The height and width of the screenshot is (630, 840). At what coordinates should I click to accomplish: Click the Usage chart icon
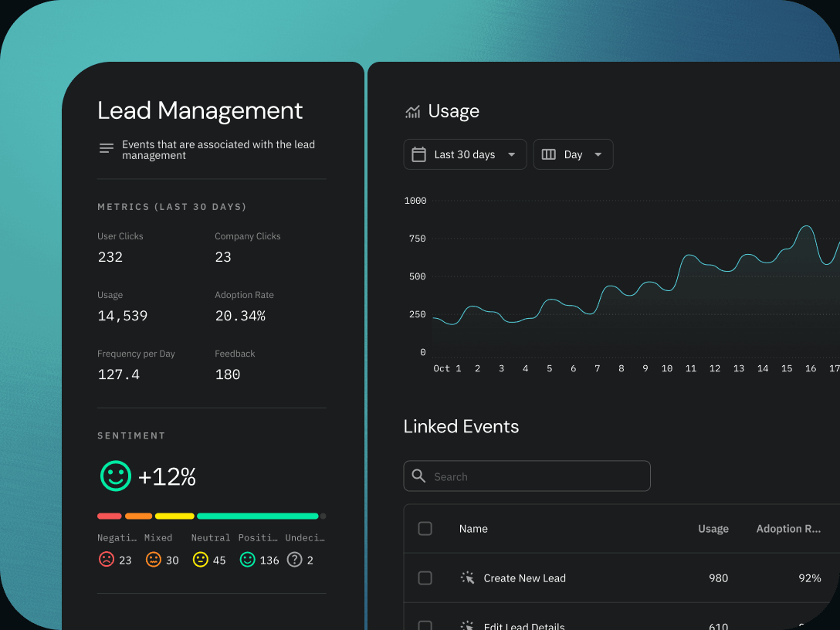pyautogui.click(x=412, y=111)
